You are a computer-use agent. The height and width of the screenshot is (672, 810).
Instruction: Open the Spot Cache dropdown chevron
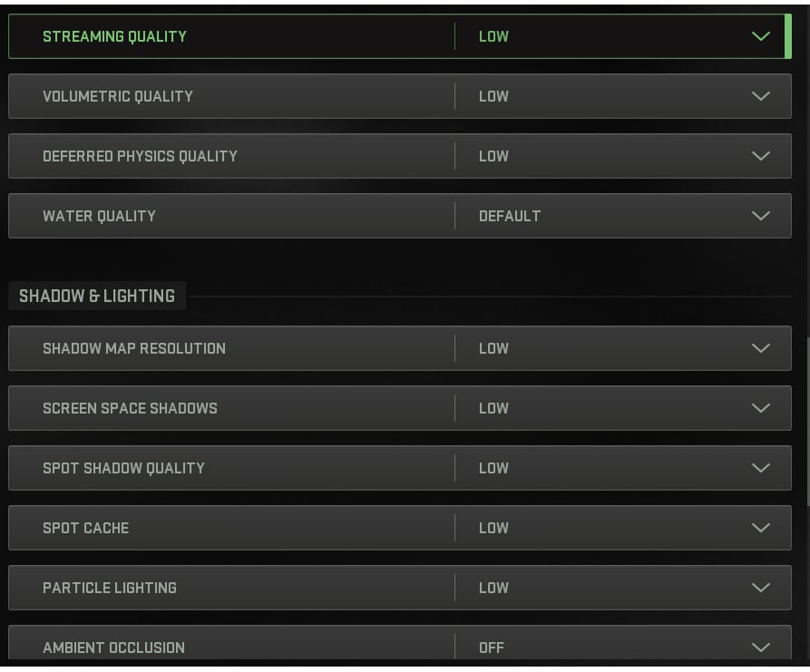click(x=761, y=528)
